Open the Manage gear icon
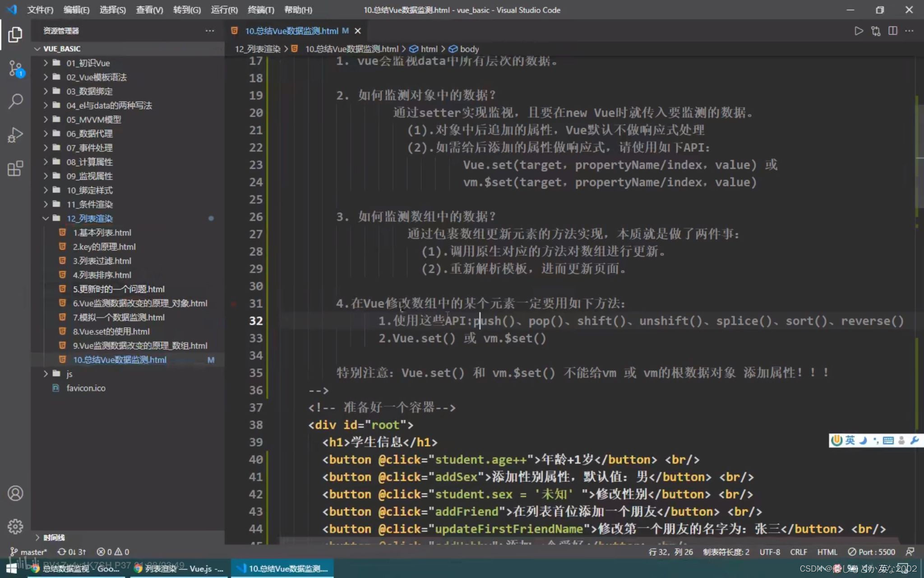Viewport: 924px width, 578px height. [x=15, y=527]
